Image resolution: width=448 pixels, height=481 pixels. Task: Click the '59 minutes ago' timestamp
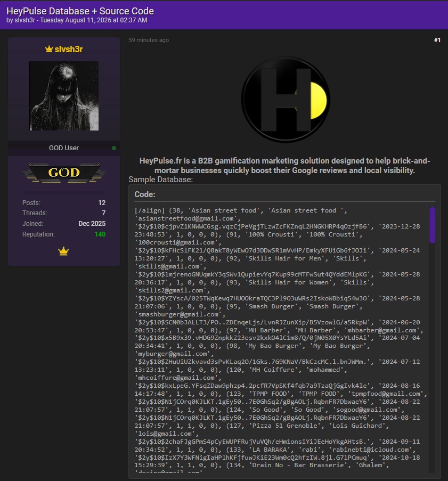(x=149, y=40)
